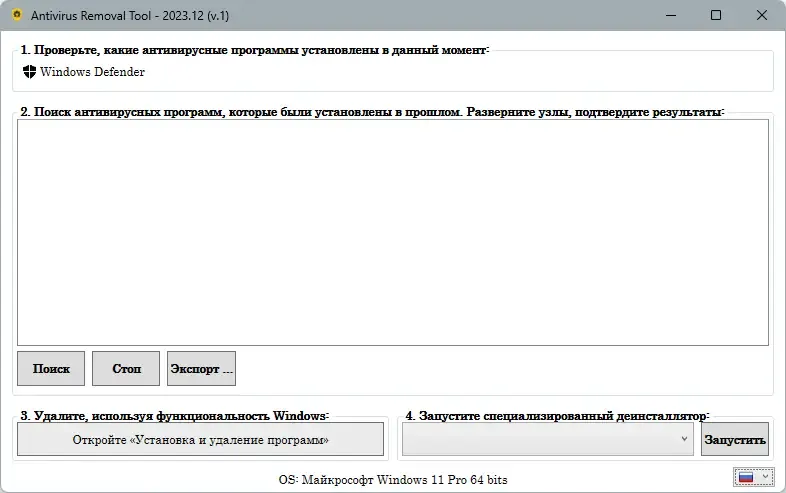The height and width of the screenshot is (493, 786).
Task: Maximize the Antivirus Removal Tool window
Action: 716,15
